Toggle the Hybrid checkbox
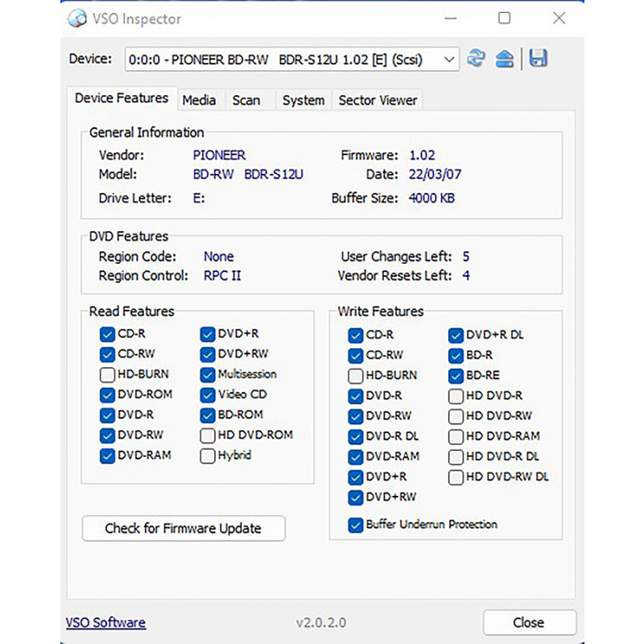Image resolution: width=644 pixels, height=644 pixels. (208, 456)
